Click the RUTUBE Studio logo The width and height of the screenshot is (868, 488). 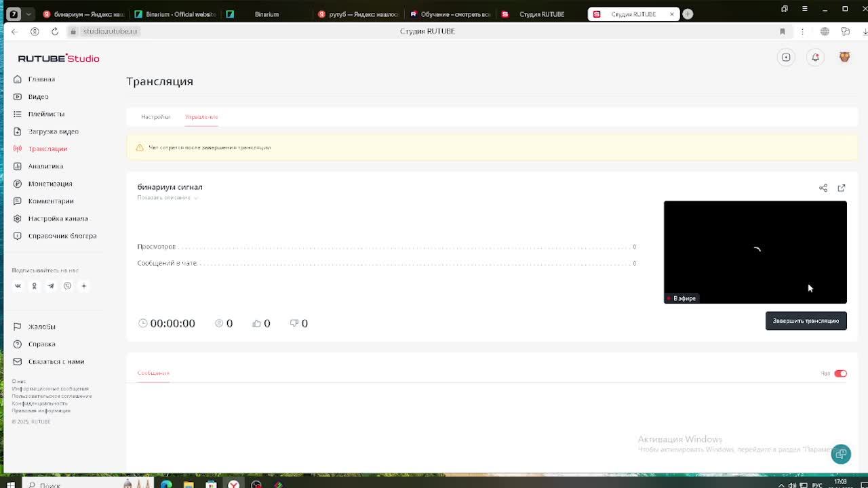click(58, 58)
